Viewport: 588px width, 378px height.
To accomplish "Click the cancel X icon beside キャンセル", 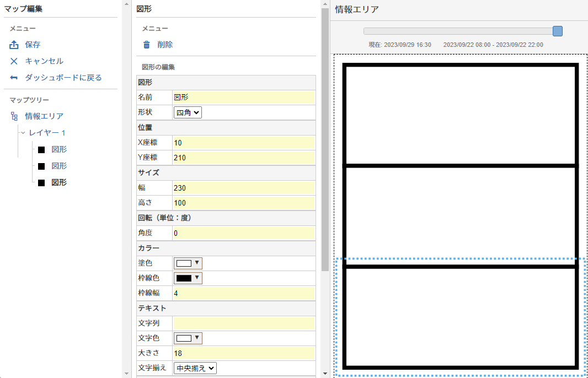I will (x=14, y=61).
